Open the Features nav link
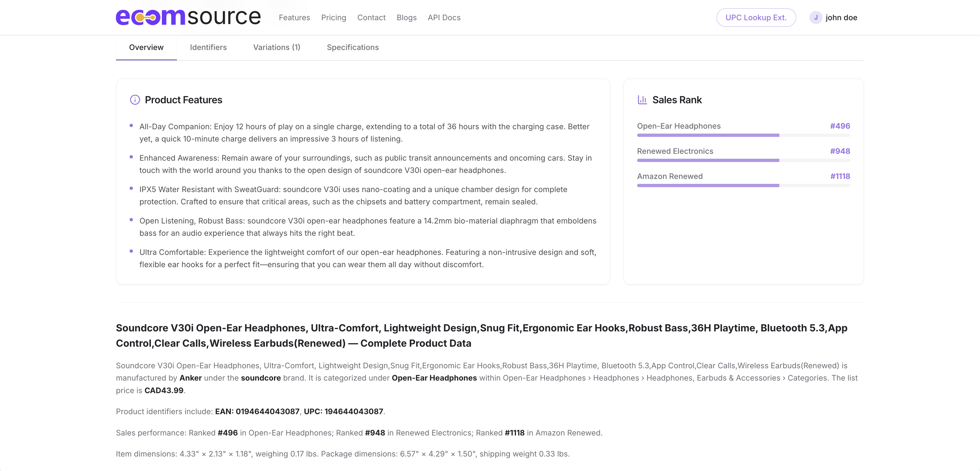Screen dimensions: 980x471 tap(294, 17)
